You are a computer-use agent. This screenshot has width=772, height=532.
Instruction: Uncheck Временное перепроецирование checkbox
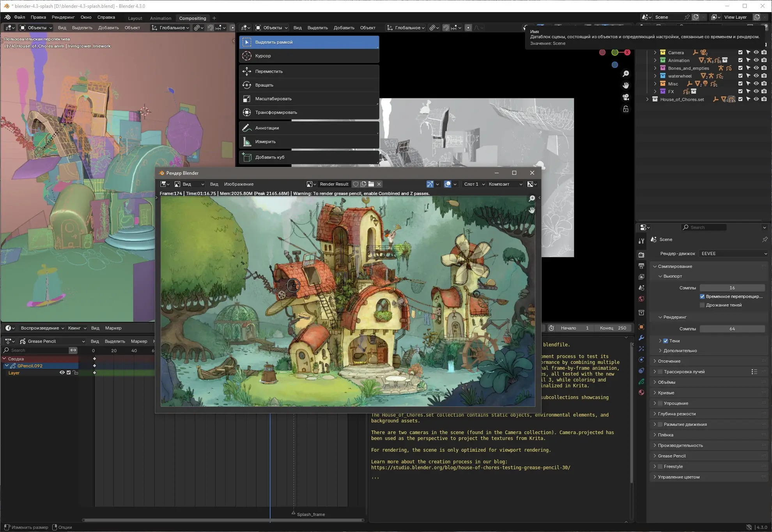point(702,296)
